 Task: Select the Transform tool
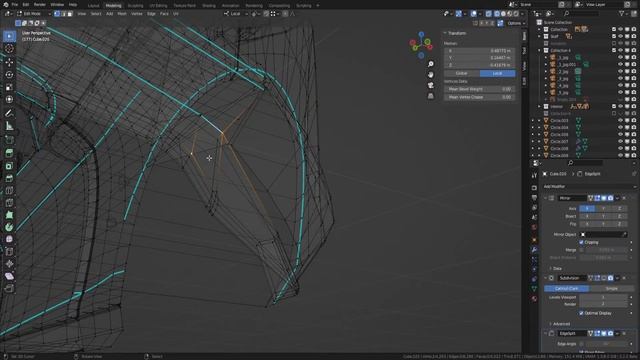tap(9, 99)
